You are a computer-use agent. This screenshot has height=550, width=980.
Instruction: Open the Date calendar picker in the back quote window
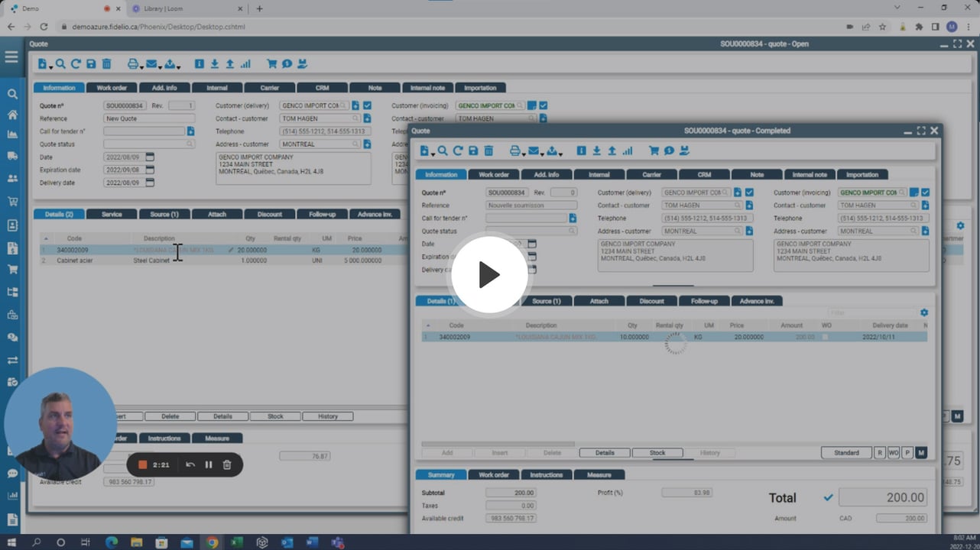click(150, 157)
